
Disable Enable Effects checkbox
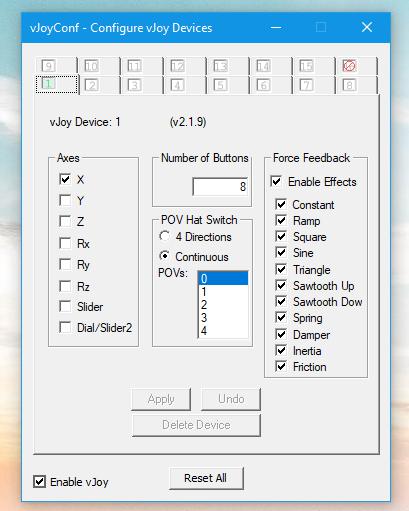pyautogui.click(x=276, y=181)
